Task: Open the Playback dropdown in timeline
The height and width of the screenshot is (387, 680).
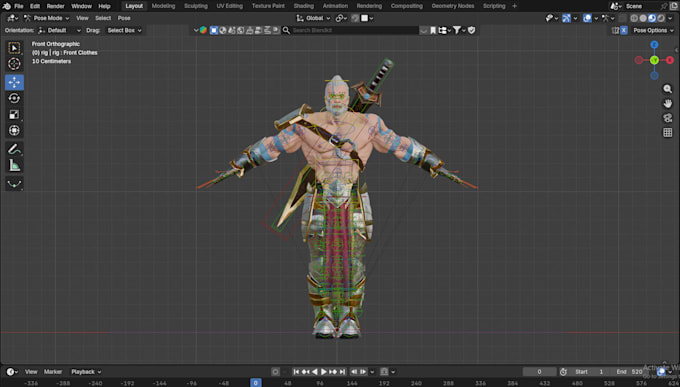Action: coord(86,372)
